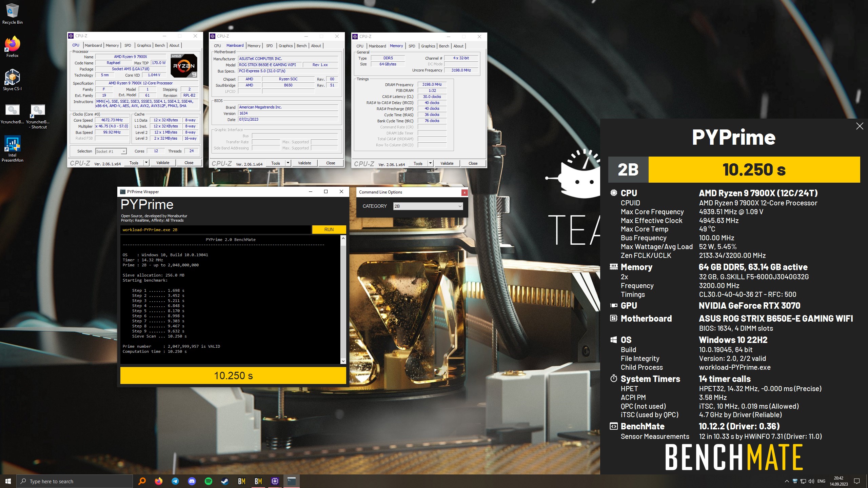Click the DRAM Frequency value 3198.0 MHz
This screenshot has height=488, width=868.
[432, 85]
